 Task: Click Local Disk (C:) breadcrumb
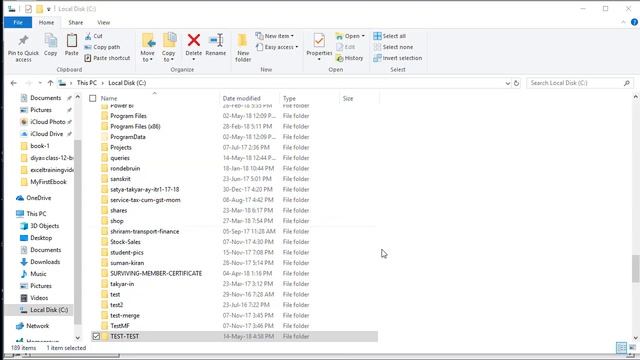coord(127,83)
